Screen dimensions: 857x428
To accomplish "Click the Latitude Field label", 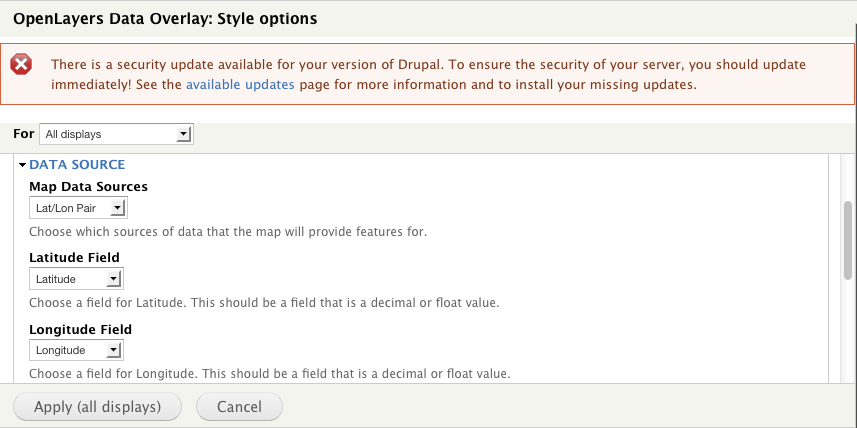I will 74,258.
